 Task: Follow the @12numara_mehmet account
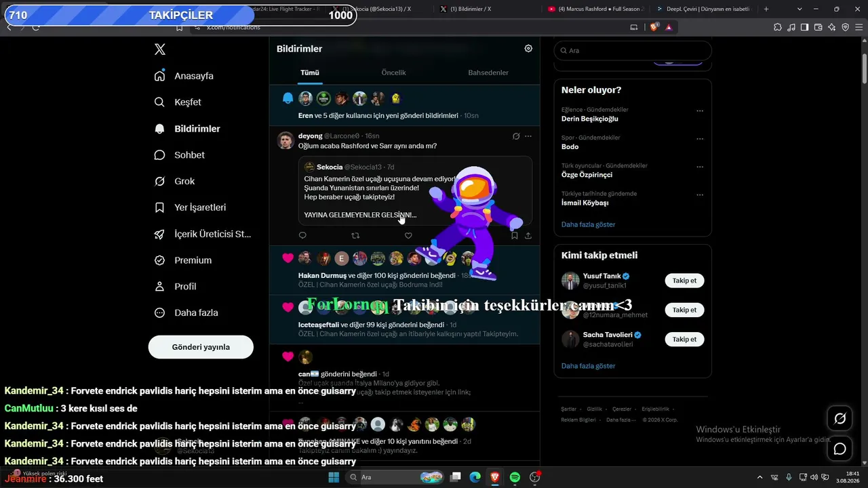(x=684, y=310)
